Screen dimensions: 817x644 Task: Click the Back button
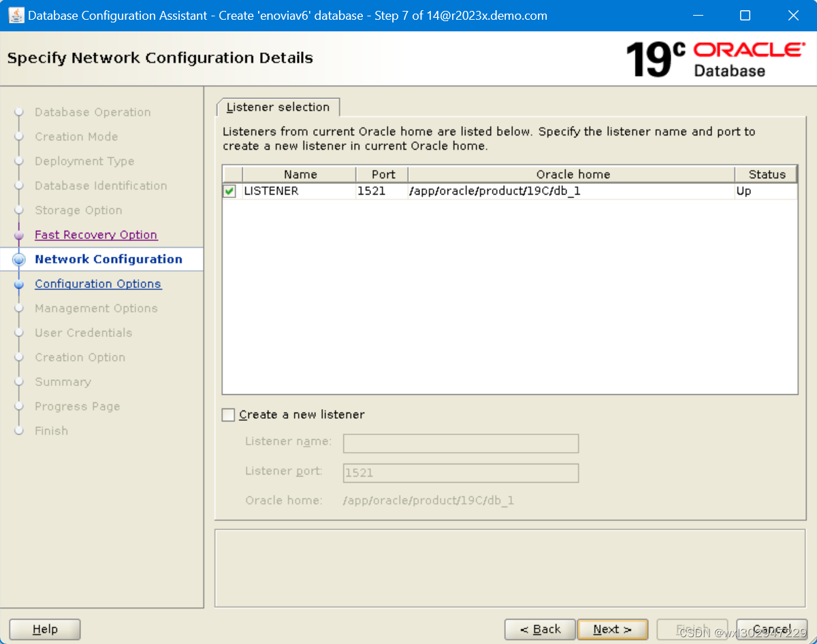(x=541, y=630)
